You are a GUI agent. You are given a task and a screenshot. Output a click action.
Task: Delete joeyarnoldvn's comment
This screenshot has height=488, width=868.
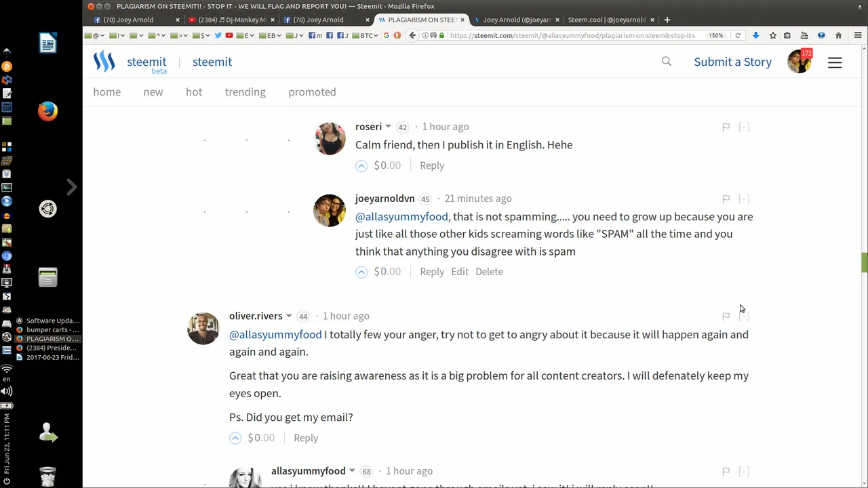[x=489, y=272]
